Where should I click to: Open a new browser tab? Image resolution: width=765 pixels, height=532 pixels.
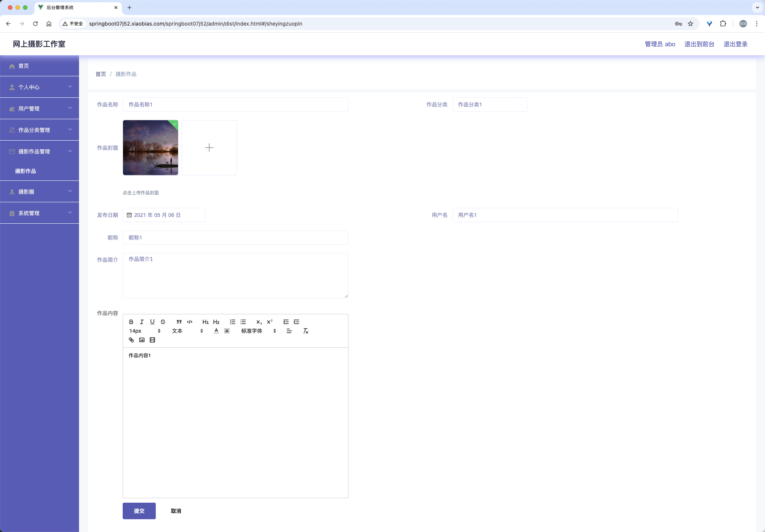coord(129,8)
